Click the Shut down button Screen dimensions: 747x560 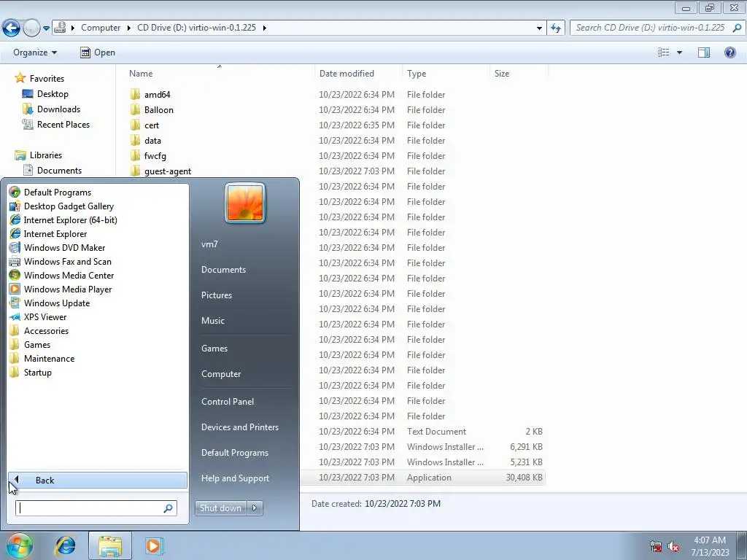coord(220,508)
